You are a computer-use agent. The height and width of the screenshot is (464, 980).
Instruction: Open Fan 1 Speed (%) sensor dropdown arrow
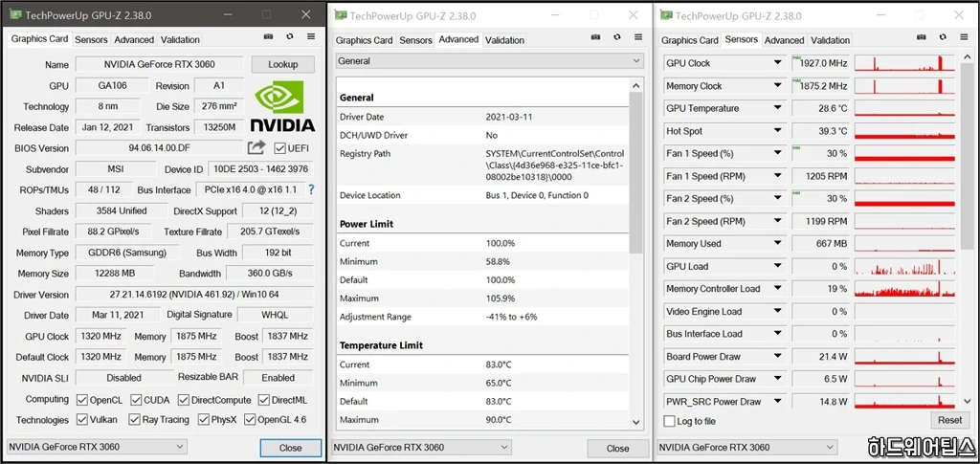pos(777,153)
